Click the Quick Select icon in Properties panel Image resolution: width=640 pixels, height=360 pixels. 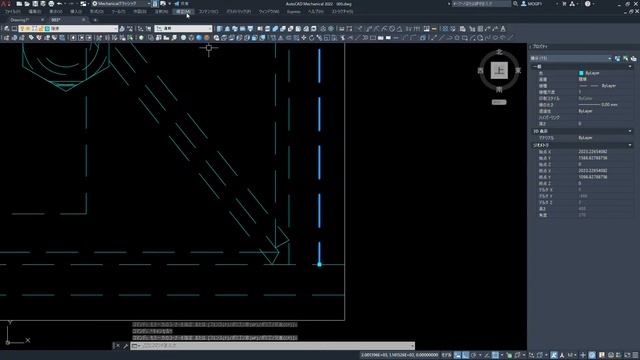[x=633, y=58]
